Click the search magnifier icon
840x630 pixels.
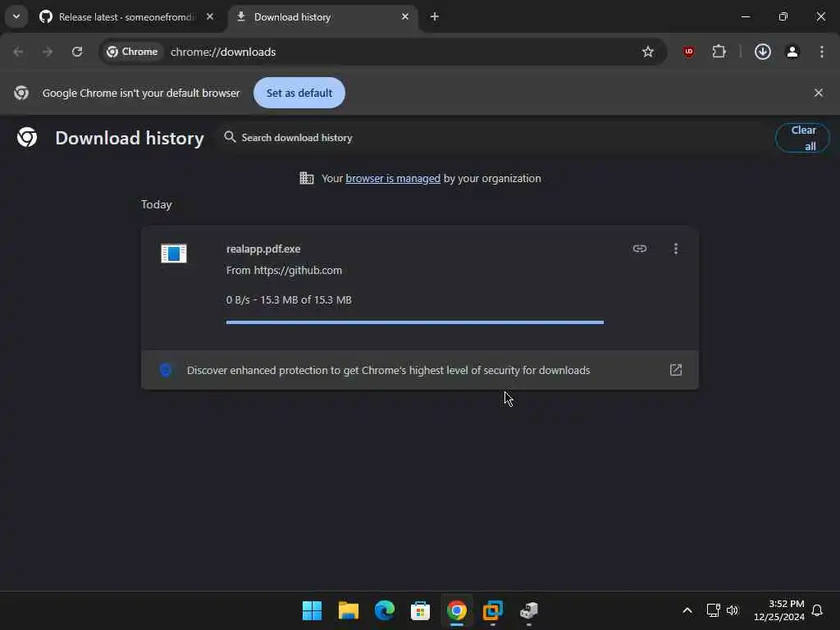(x=230, y=137)
